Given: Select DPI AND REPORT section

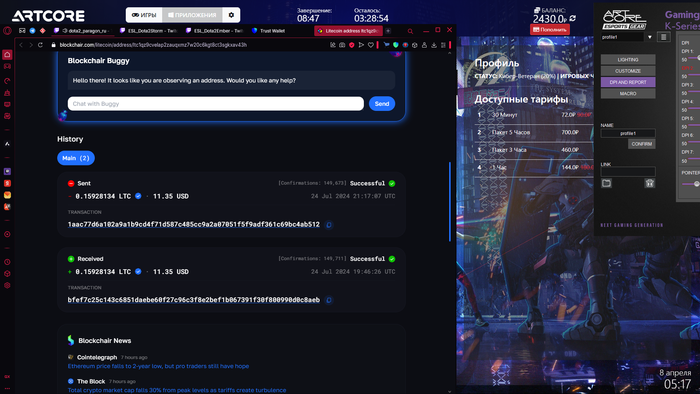Looking at the screenshot, I should coord(628,82).
